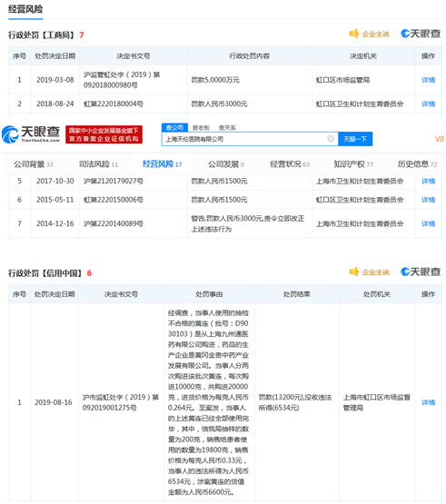Click the date cell 2019-08-16
Viewport: 446px width, 504px height.
click(54, 402)
